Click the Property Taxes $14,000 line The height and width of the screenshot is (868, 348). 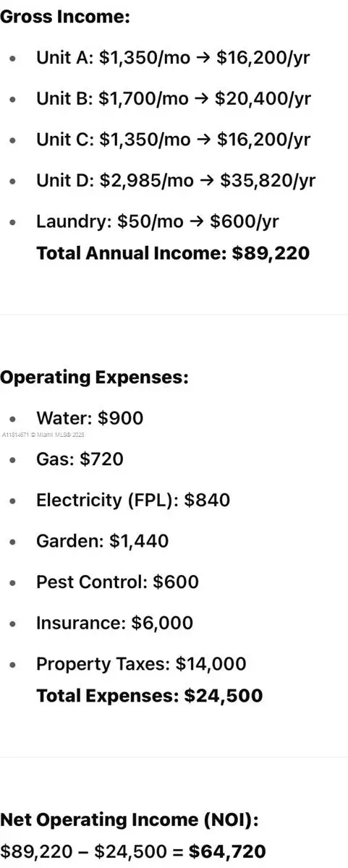[141, 663]
